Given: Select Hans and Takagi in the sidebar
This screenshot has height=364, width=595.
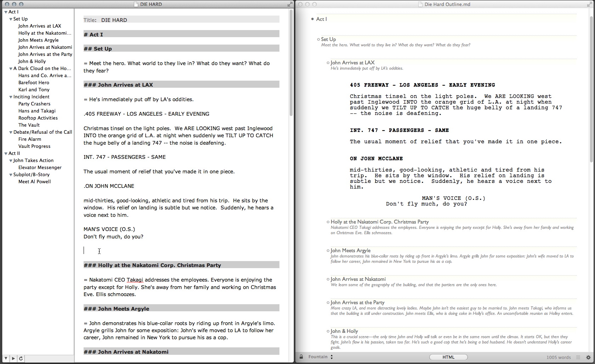Looking at the screenshot, I should point(37,111).
